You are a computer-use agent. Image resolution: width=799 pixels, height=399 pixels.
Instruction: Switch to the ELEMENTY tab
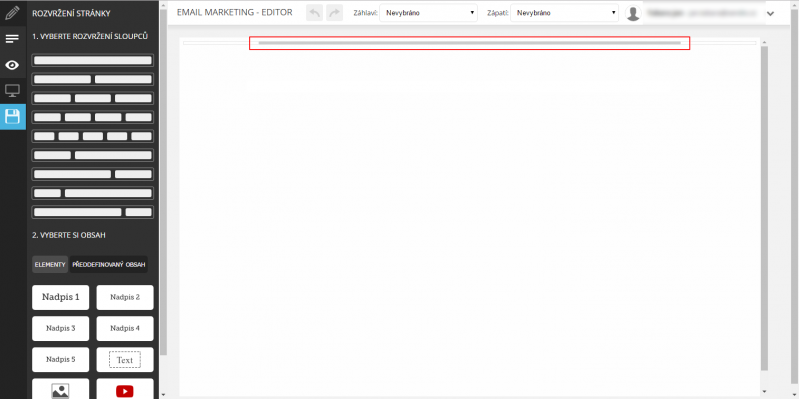[50, 264]
